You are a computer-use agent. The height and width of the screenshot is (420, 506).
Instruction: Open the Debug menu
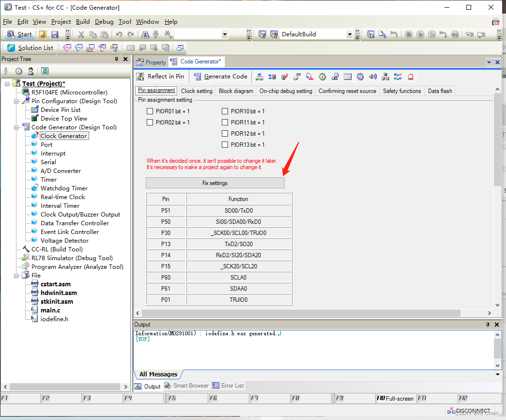click(104, 22)
